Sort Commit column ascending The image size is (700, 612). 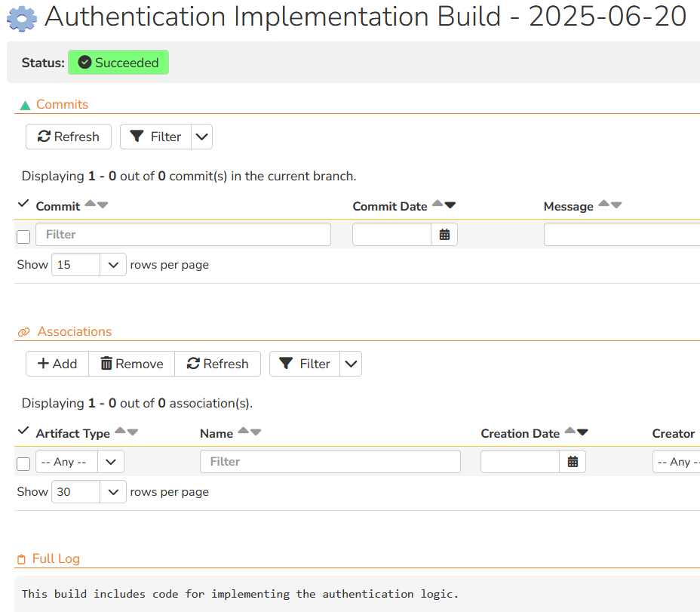coord(90,205)
